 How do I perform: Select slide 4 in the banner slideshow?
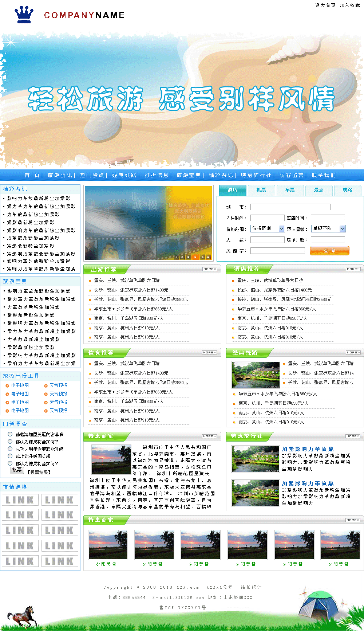(x=195, y=257)
